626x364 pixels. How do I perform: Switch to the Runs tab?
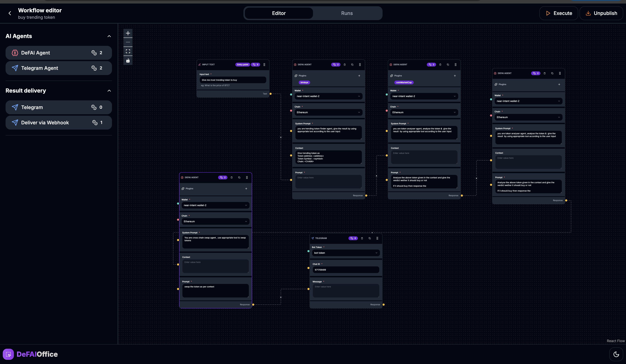click(347, 13)
